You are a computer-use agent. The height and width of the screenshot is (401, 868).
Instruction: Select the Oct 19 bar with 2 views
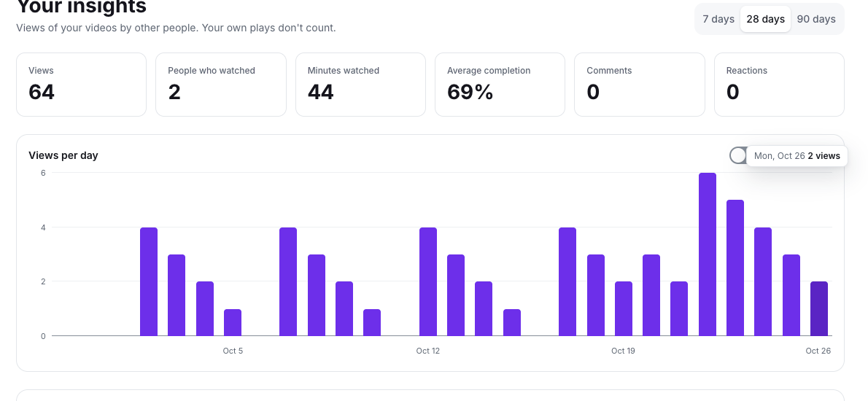click(x=624, y=308)
